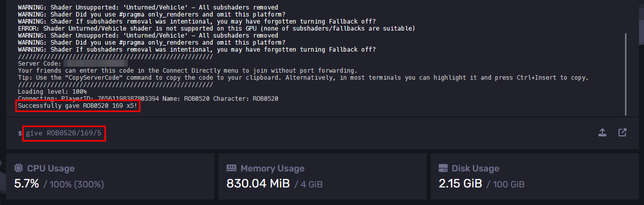Click the CPU chip icon
Viewport: 644px width, 205px height.
tap(19, 168)
